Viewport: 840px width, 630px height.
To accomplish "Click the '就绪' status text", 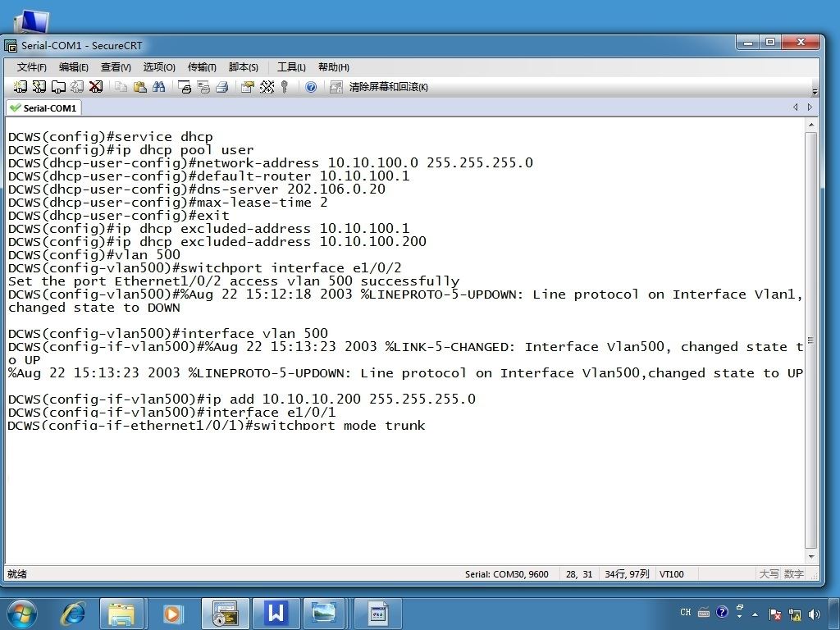I will 17,574.
